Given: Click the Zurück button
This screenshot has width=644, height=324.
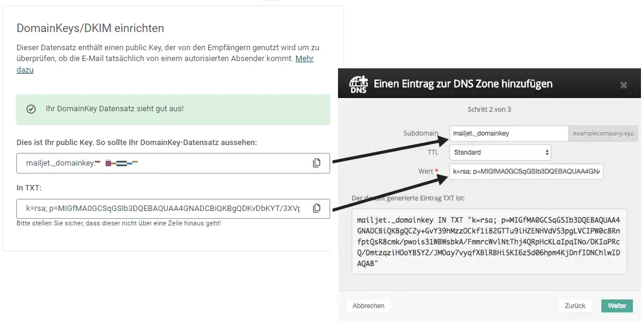Looking at the screenshot, I should coord(575,306).
